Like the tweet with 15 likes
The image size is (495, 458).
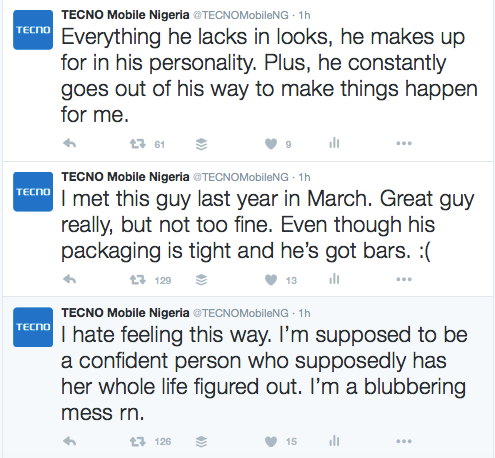coord(271,442)
